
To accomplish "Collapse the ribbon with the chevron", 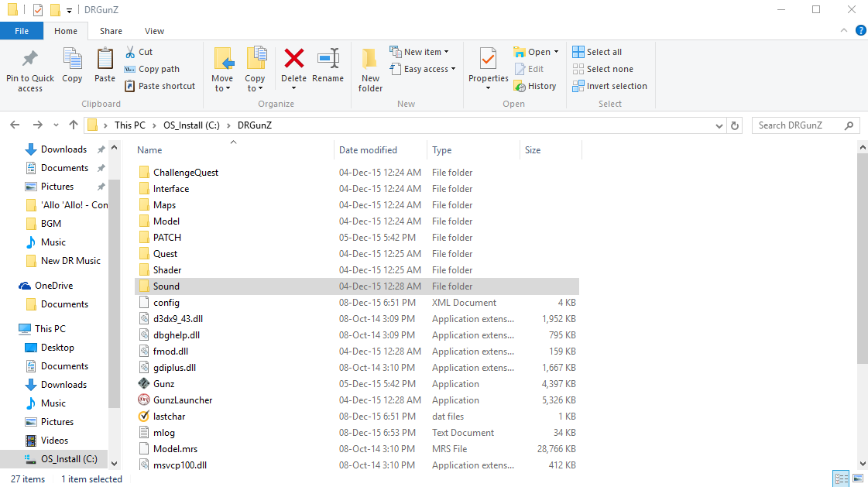I will tap(844, 30).
